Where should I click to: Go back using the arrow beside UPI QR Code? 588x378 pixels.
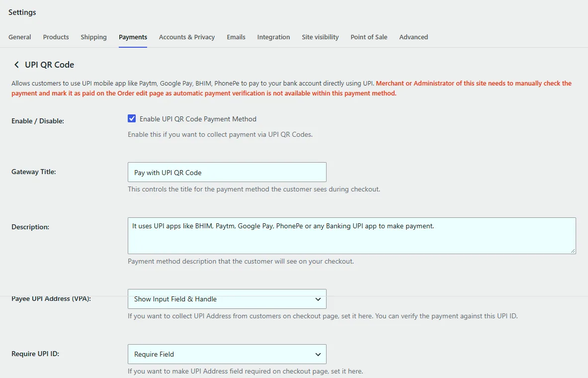(x=16, y=65)
